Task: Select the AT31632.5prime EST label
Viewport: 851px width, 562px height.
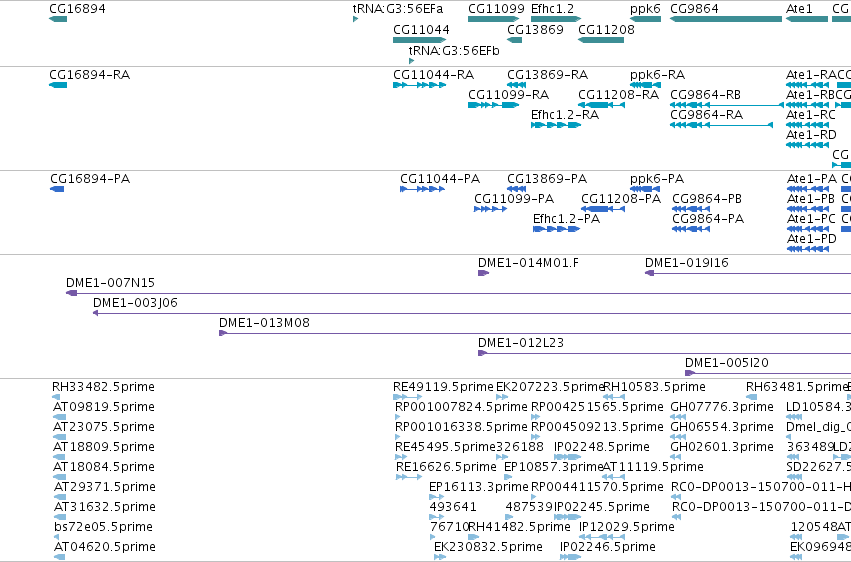Action: [x=105, y=507]
